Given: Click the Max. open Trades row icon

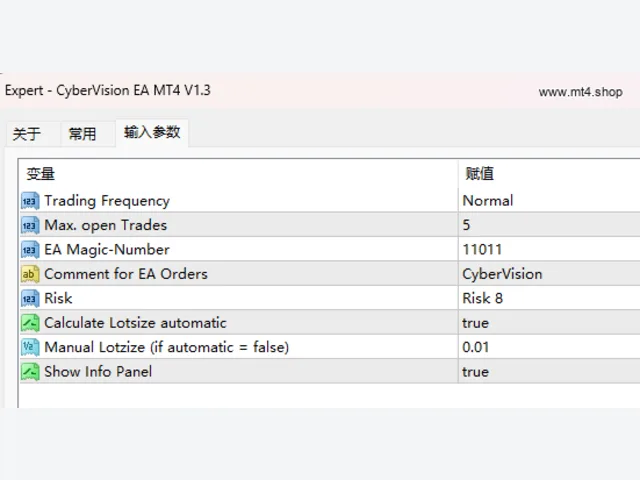Looking at the screenshot, I should (x=30, y=225).
